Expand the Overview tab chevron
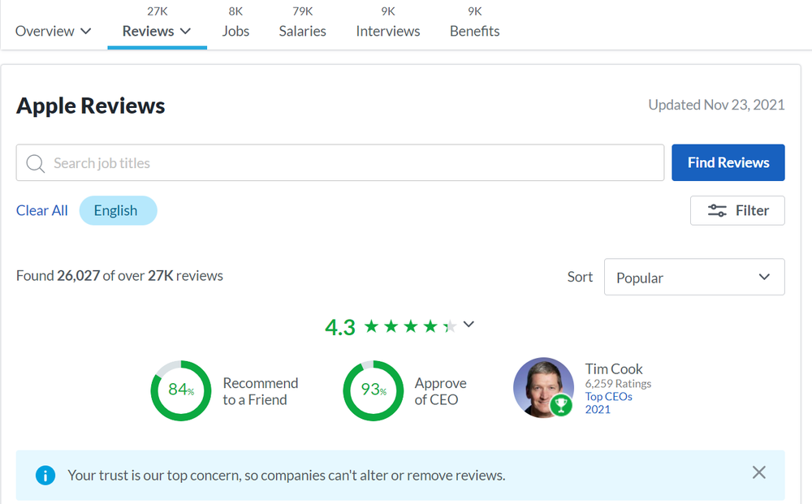 86,32
